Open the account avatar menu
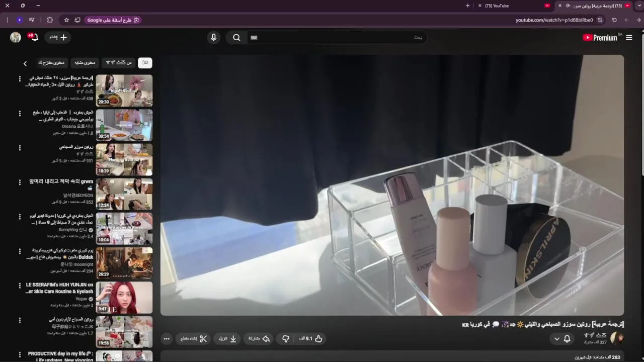Image resolution: width=644 pixels, height=362 pixels. [16, 37]
